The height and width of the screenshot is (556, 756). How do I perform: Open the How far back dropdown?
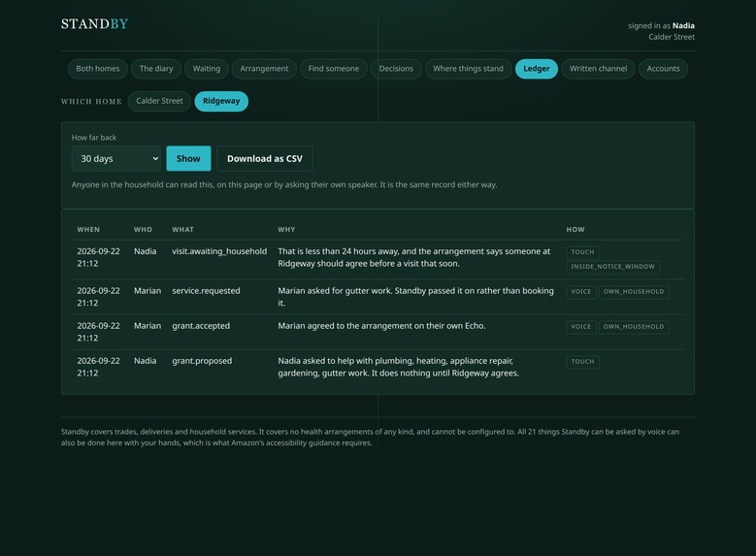pyautogui.click(x=116, y=159)
